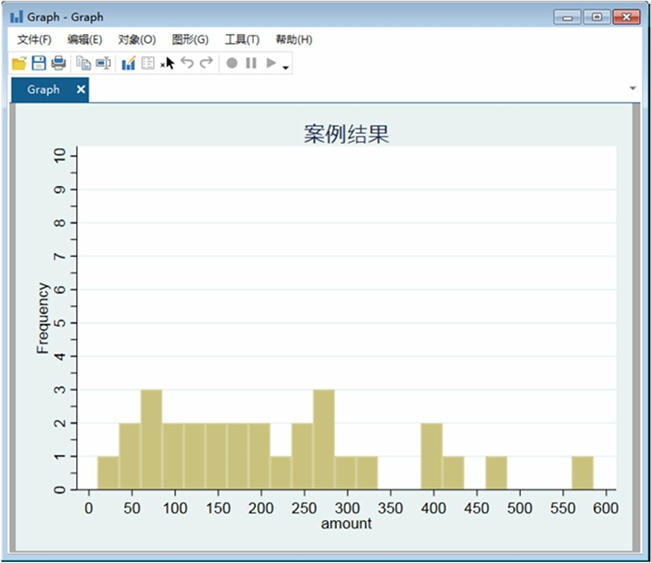Viewport: 651px width, 563px height.
Task: Select the Frequency y-axis title
Action: point(43,318)
